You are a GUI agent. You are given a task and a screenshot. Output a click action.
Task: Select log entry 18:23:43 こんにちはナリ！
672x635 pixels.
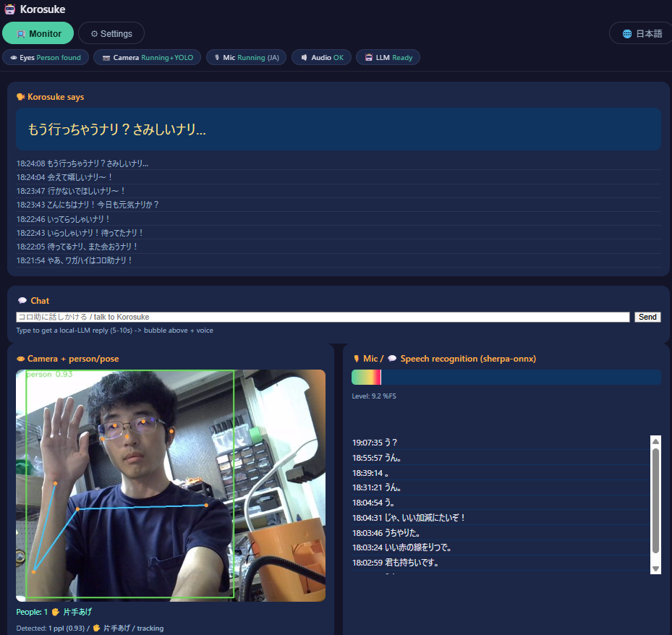[x=338, y=205]
